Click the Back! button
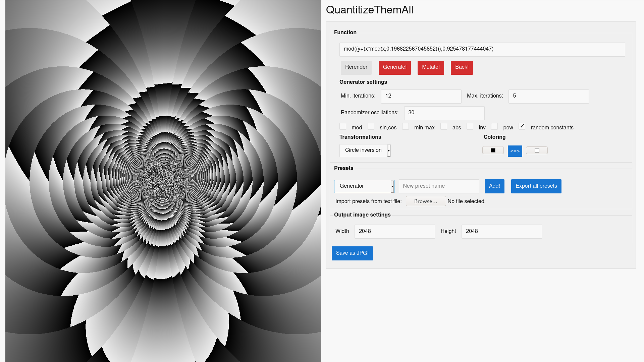 (x=462, y=67)
